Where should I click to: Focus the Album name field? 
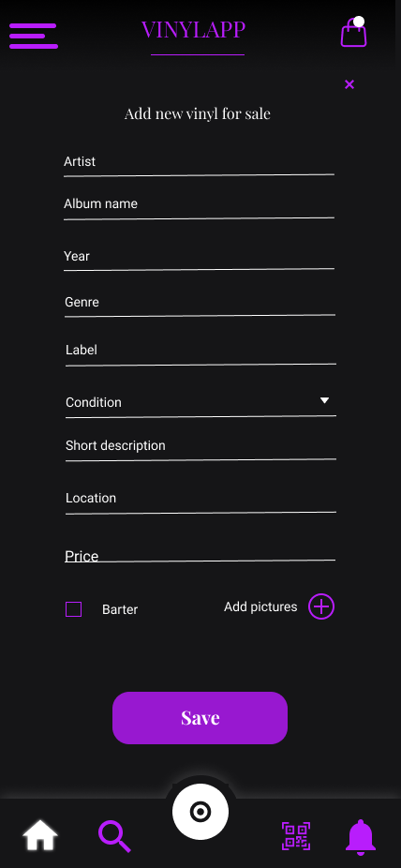[200, 206]
